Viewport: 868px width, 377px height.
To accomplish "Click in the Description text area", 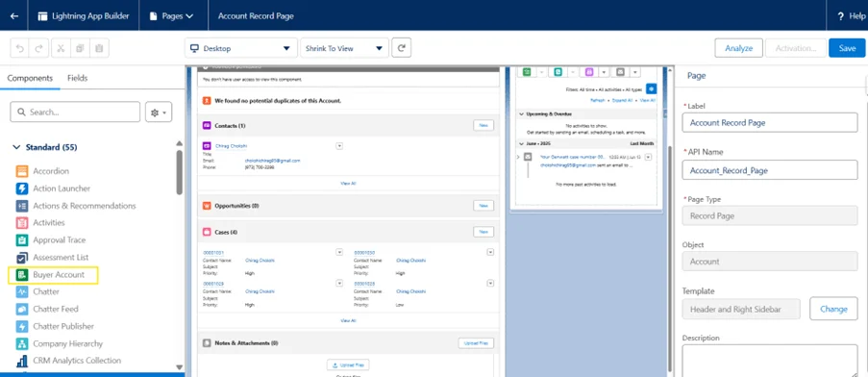I will point(770,361).
